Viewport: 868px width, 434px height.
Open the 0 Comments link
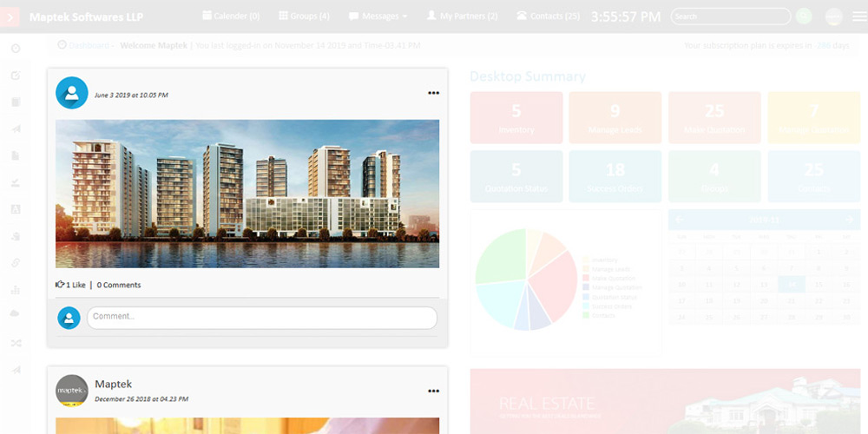pyautogui.click(x=118, y=285)
